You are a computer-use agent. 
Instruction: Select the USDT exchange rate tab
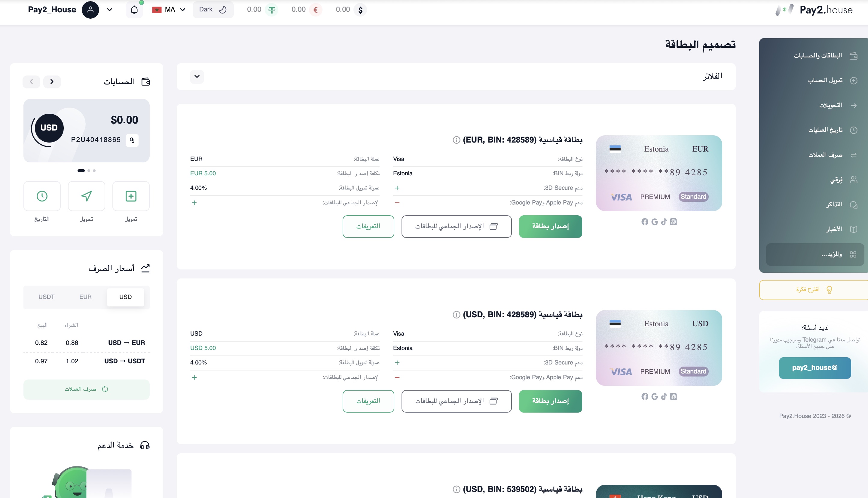click(x=47, y=297)
